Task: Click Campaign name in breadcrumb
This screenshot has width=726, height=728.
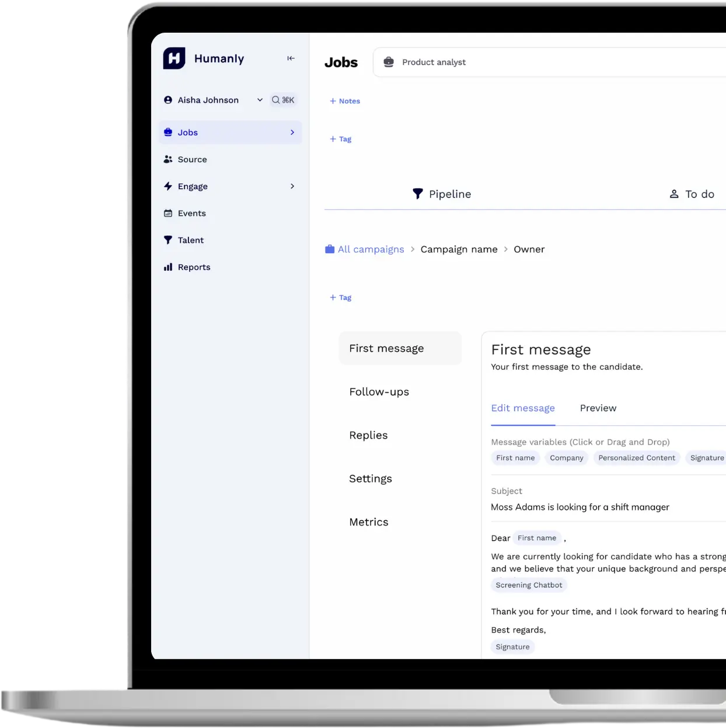Action: (x=459, y=249)
